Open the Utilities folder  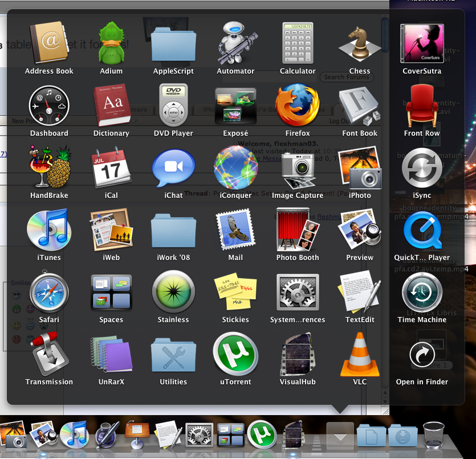(173, 355)
